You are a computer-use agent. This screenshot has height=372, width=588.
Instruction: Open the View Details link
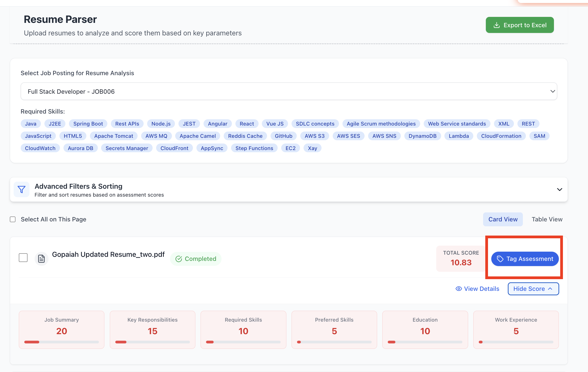[x=481, y=289]
